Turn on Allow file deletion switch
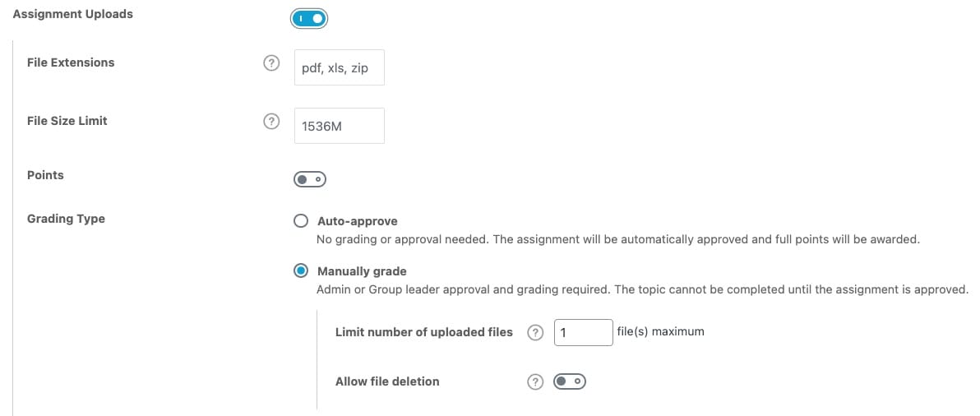The width and height of the screenshot is (980, 416). [570, 381]
